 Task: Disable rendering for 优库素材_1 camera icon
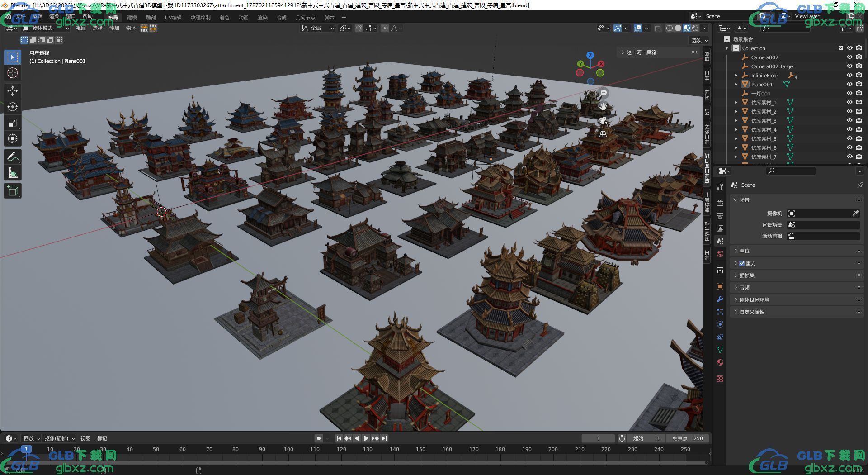click(x=859, y=103)
